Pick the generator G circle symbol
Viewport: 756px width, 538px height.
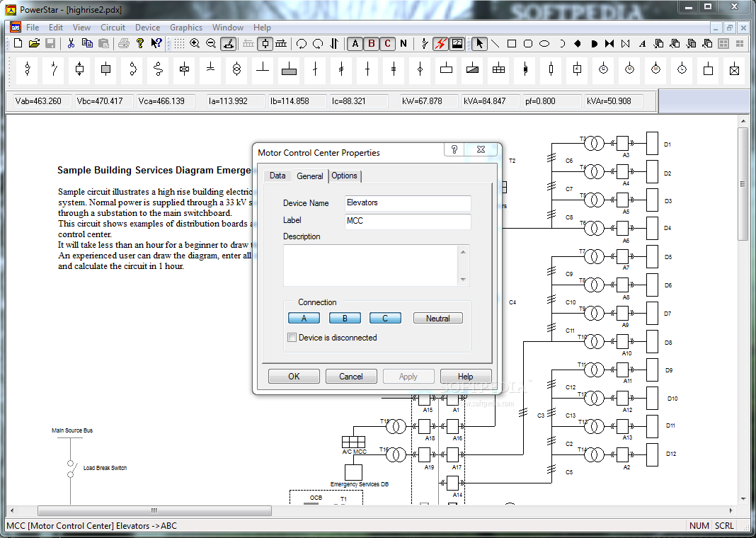coord(603,70)
